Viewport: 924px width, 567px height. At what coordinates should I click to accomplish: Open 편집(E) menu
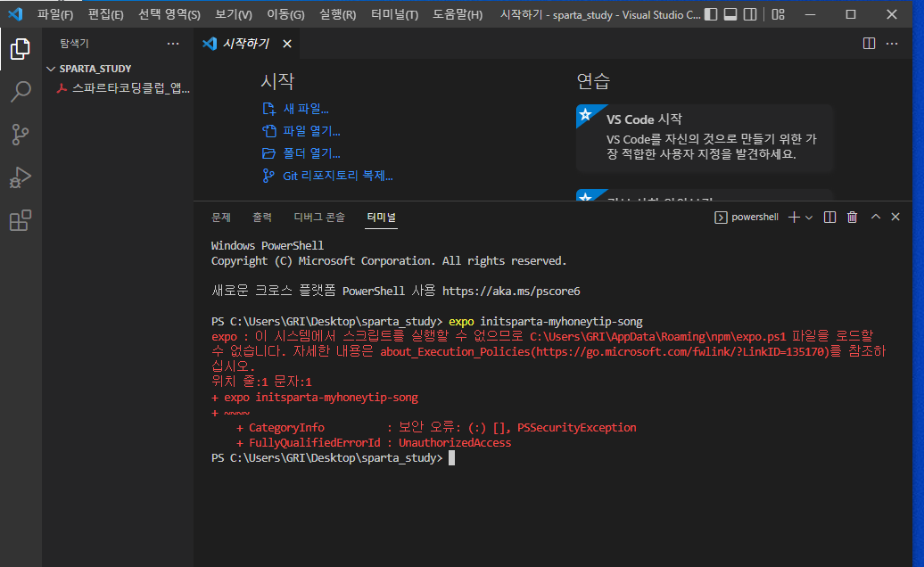pos(106,15)
